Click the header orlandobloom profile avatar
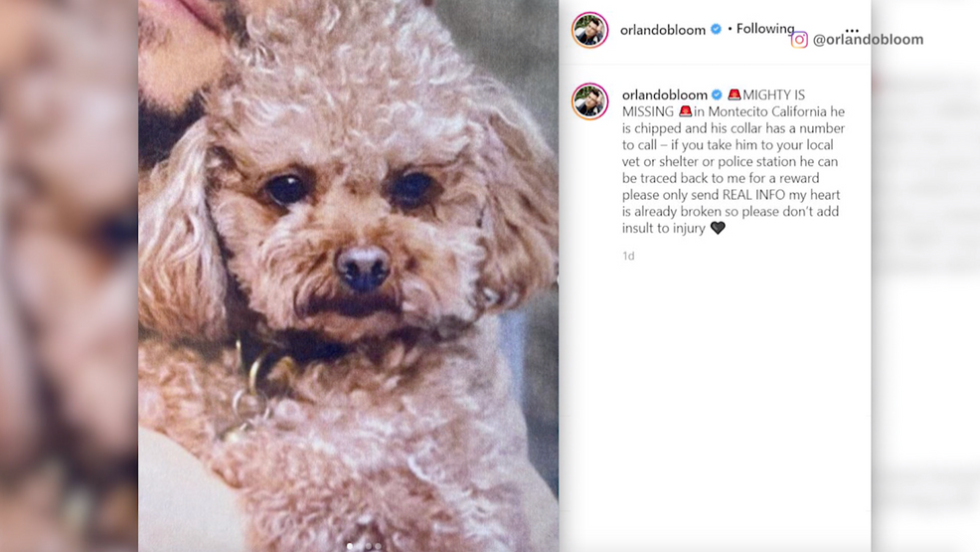The height and width of the screenshot is (552, 980). pyautogui.click(x=589, y=30)
